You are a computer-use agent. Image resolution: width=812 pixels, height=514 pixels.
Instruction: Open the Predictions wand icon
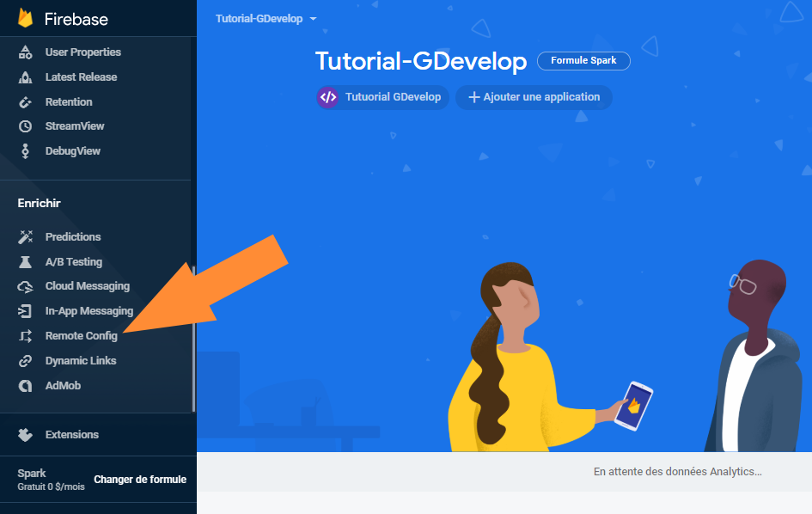pyautogui.click(x=26, y=237)
